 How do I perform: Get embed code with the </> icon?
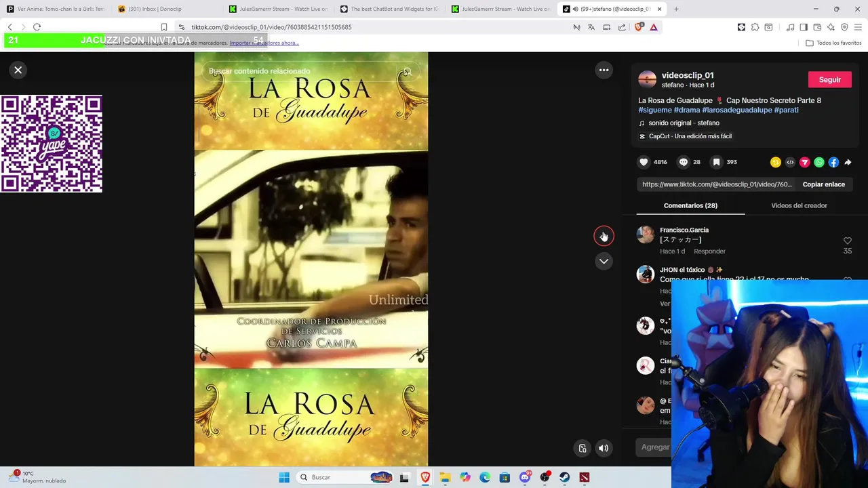pyautogui.click(x=790, y=162)
